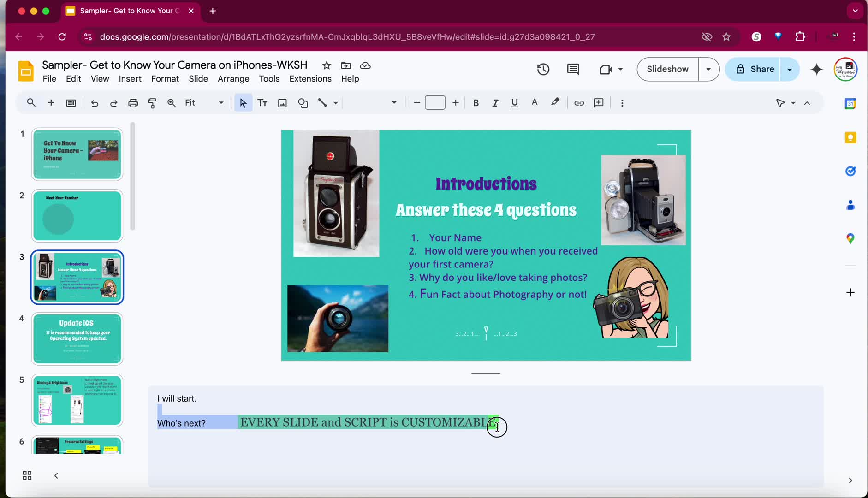Move presentation to folder icon
Image resolution: width=868 pixels, height=498 pixels.
(x=346, y=65)
